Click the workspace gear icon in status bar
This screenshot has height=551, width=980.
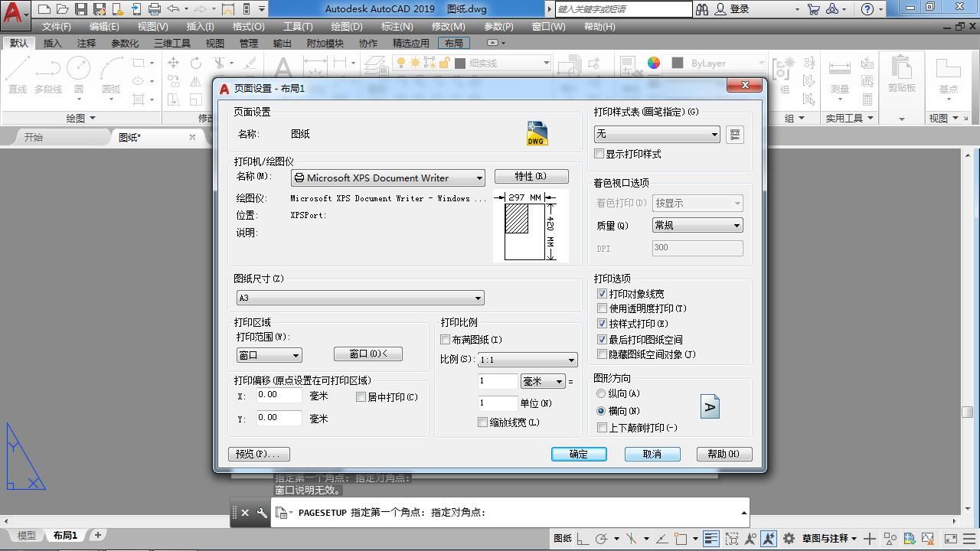(x=787, y=539)
